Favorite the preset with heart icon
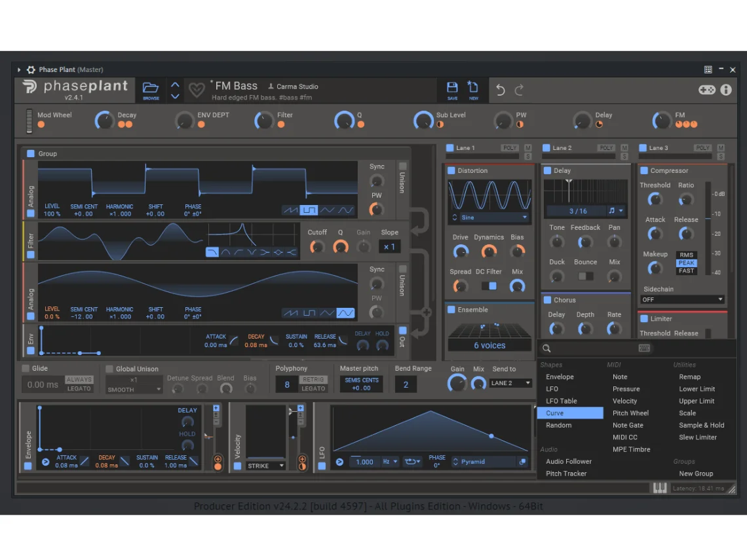This screenshot has width=747, height=560. [x=196, y=90]
